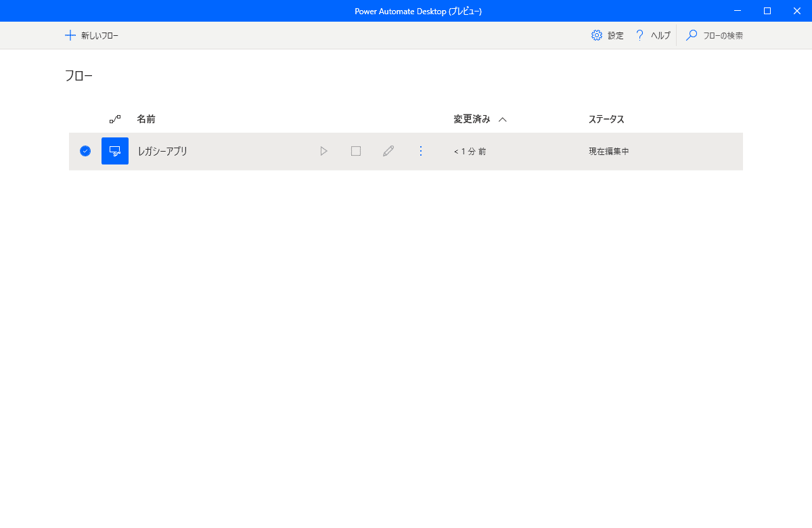Click the stop flow icon
Screen dimensions: 812x528
click(356, 151)
